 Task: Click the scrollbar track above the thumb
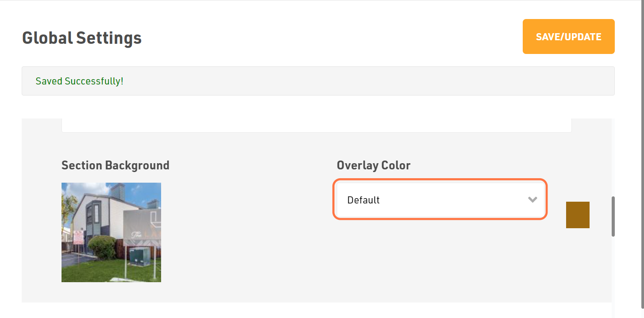click(613, 157)
